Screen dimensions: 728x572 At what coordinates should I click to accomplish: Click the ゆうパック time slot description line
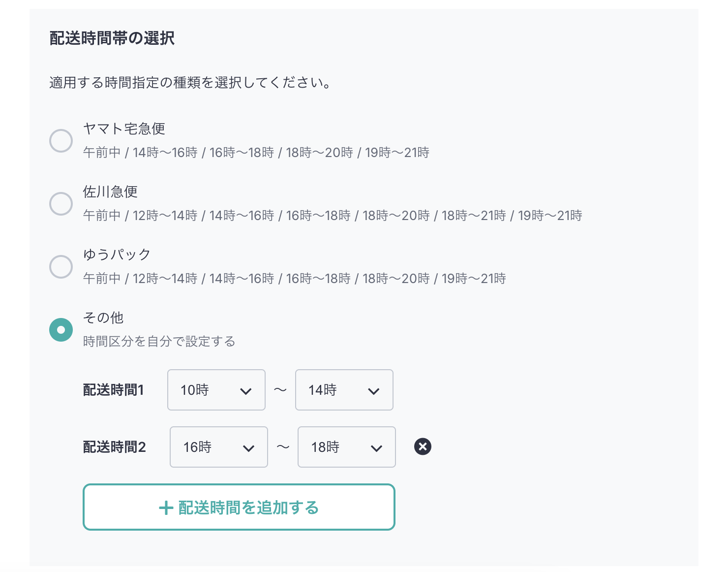(x=294, y=279)
